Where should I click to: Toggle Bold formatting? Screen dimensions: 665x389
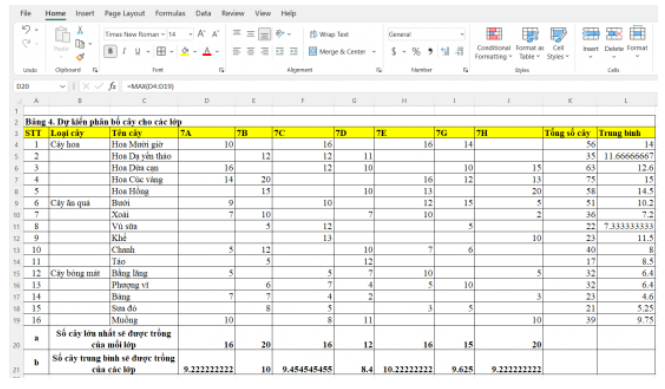click(x=110, y=51)
